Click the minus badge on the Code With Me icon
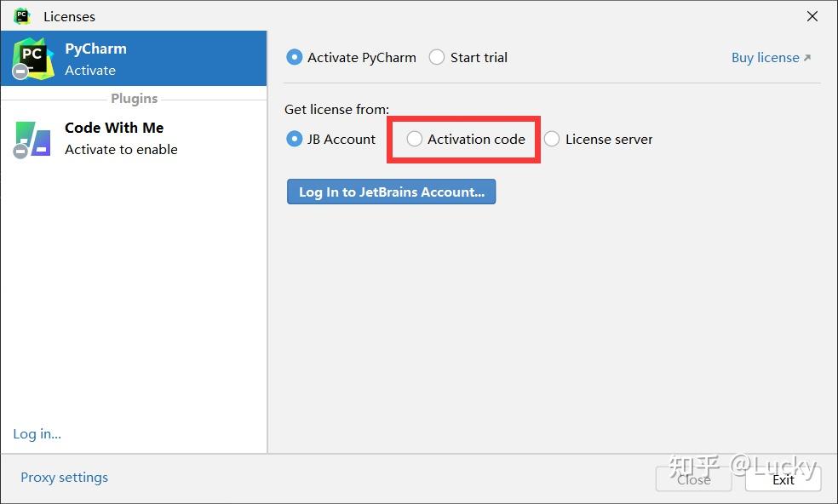The width and height of the screenshot is (838, 504). click(21, 152)
